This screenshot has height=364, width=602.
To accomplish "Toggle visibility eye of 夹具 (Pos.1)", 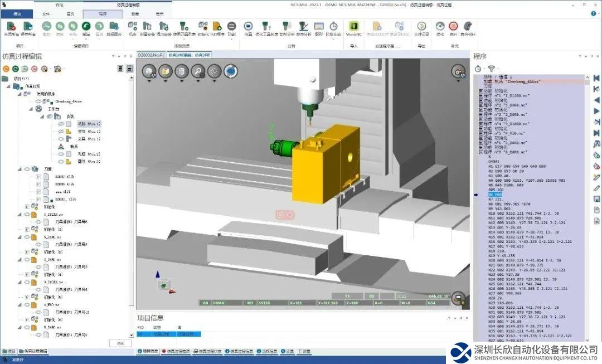I will click(61, 139).
